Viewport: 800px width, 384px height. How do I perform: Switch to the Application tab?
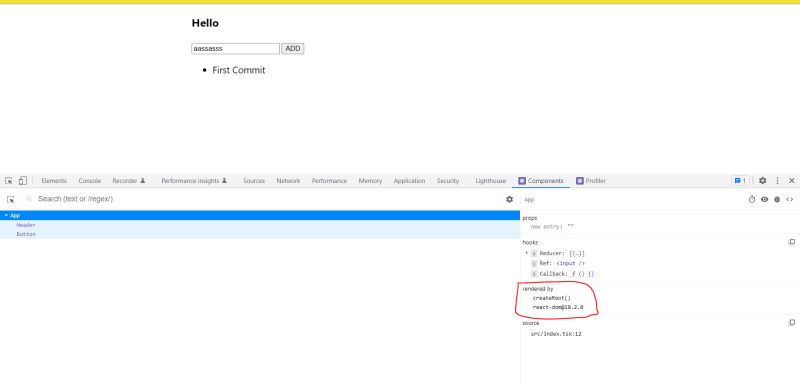pyautogui.click(x=409, y=181)
